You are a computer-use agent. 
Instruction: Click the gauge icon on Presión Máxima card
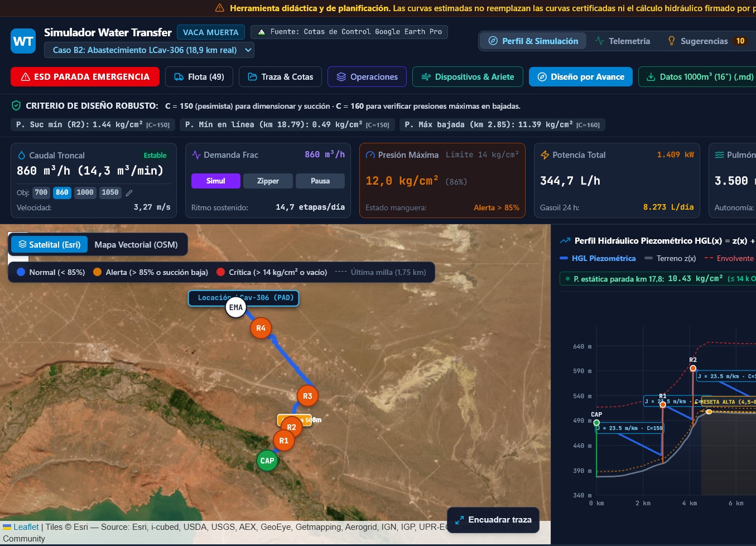370,155
